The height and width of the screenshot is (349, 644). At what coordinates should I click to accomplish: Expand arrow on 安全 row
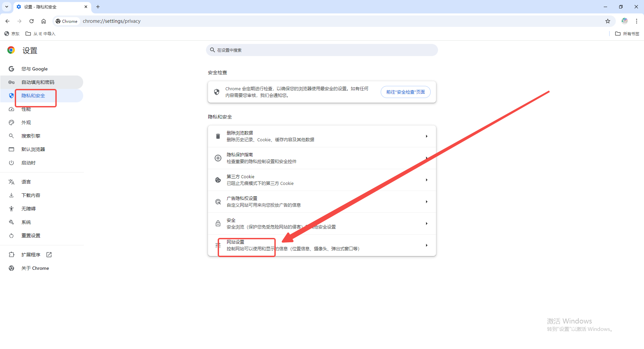427,223
